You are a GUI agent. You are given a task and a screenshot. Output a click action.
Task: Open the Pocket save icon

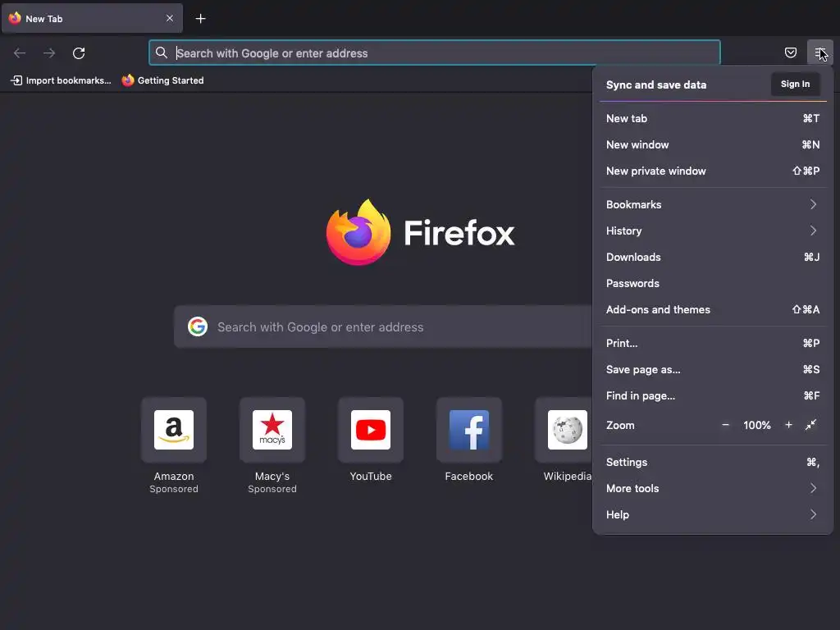point(791,52)
